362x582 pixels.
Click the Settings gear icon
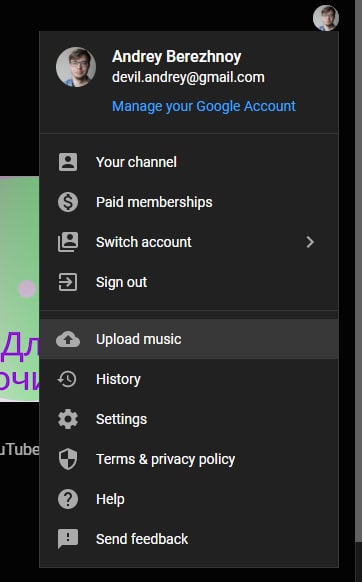[68, 419]
